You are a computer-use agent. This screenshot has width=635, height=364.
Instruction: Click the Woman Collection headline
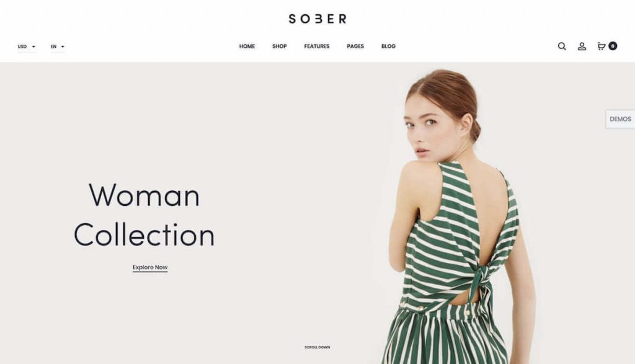pos(144,215)
